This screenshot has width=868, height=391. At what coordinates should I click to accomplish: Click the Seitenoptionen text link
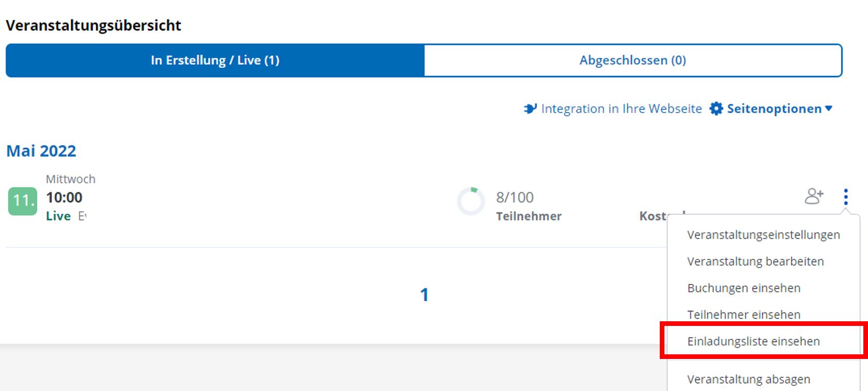[774, 108]
